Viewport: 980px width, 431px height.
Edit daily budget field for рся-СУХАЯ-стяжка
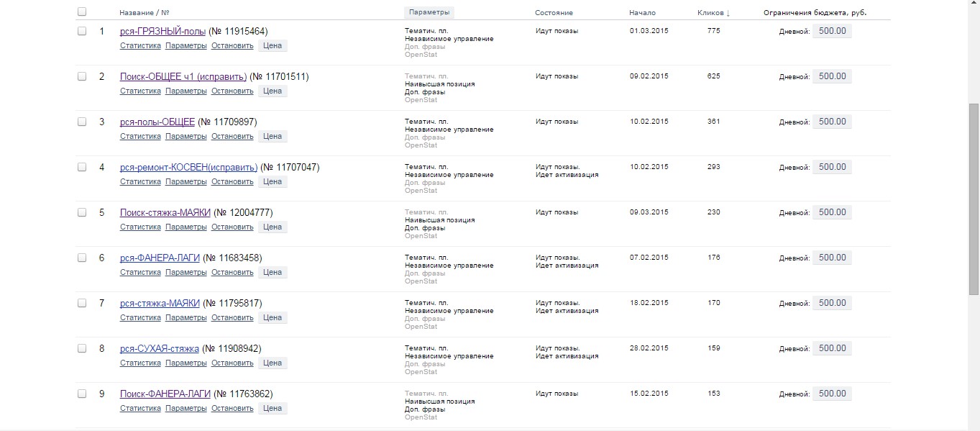[x=832, y=348]
